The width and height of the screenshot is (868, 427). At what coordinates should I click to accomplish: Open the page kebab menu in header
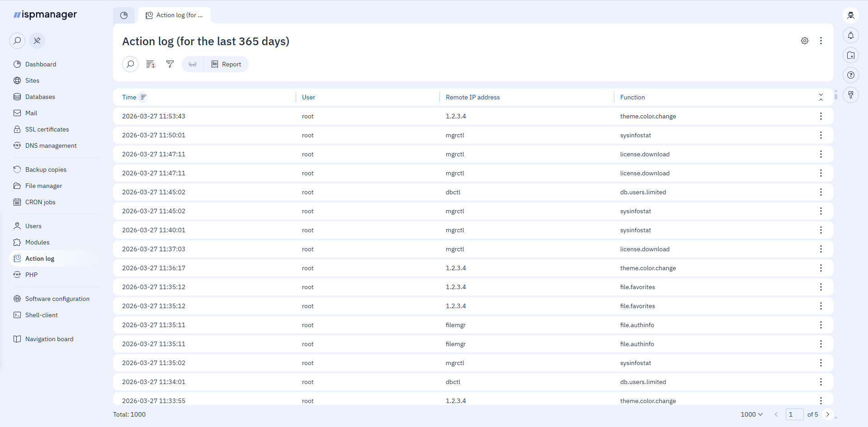click(821, 41)
